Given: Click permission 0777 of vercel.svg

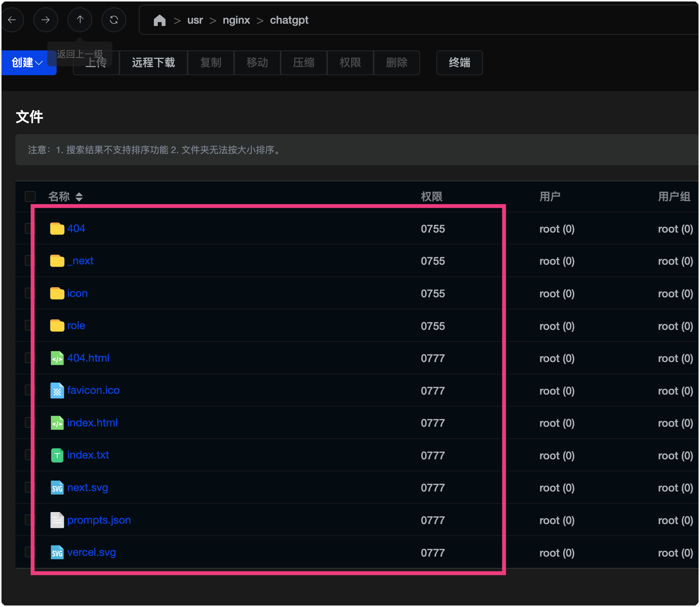Looking at the screenshot, I should [433, 553].
